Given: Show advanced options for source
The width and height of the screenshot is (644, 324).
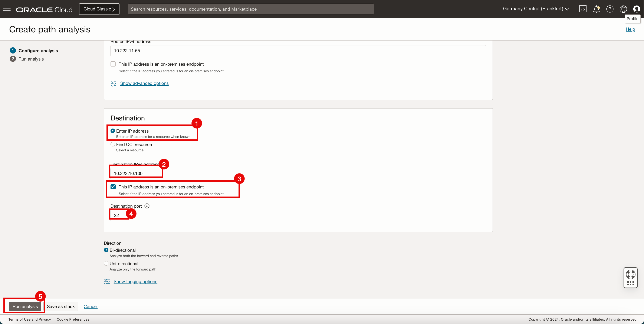Looking at the screenshot, I should pyautogui.click(x=144, y=83).
